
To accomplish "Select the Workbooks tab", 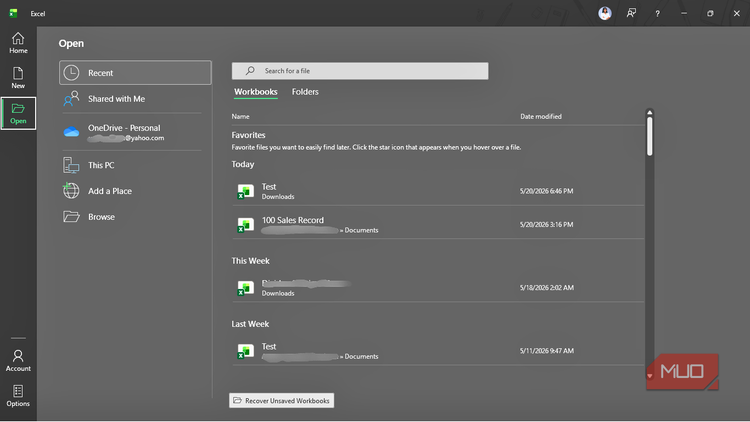I will pos(255,92).
